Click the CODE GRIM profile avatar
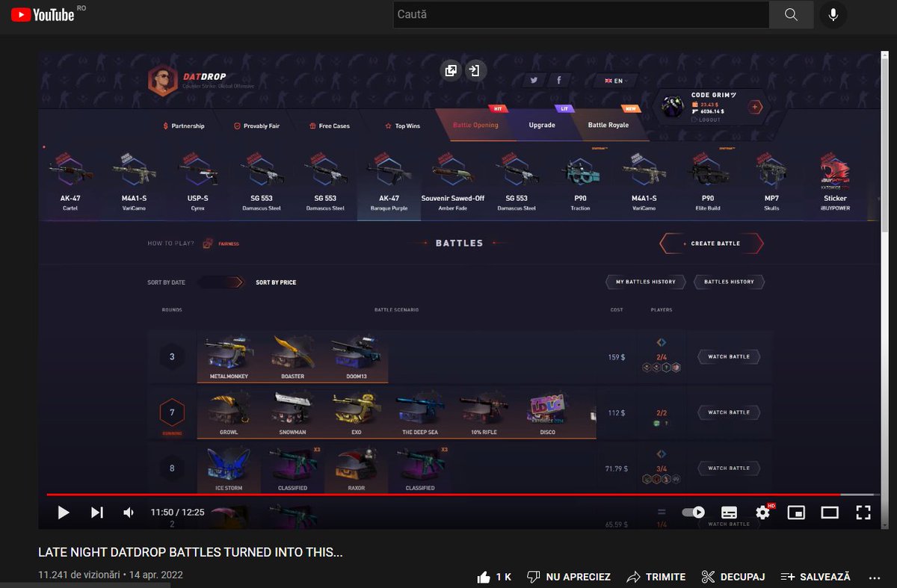Screen dimensions: 897x588 [673, 107]
